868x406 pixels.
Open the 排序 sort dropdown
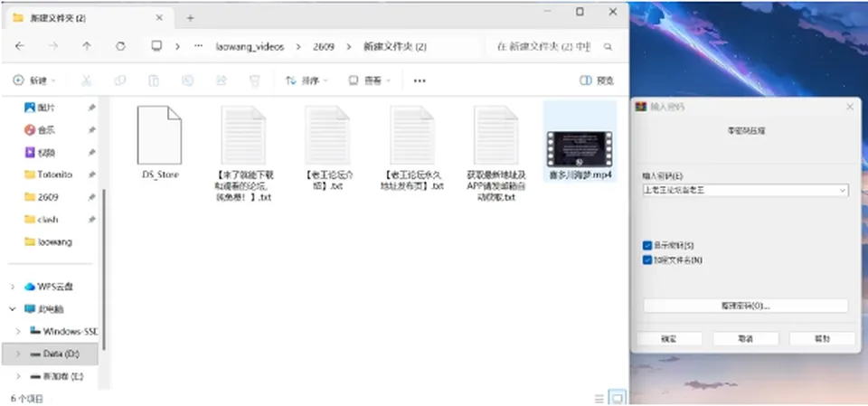pyautogui.click(x=307, y=80)
